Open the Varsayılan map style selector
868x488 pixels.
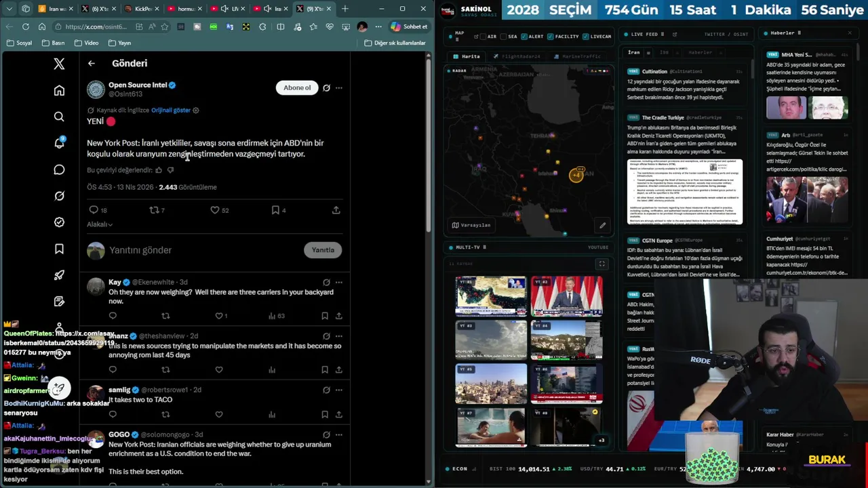point(471,225)
